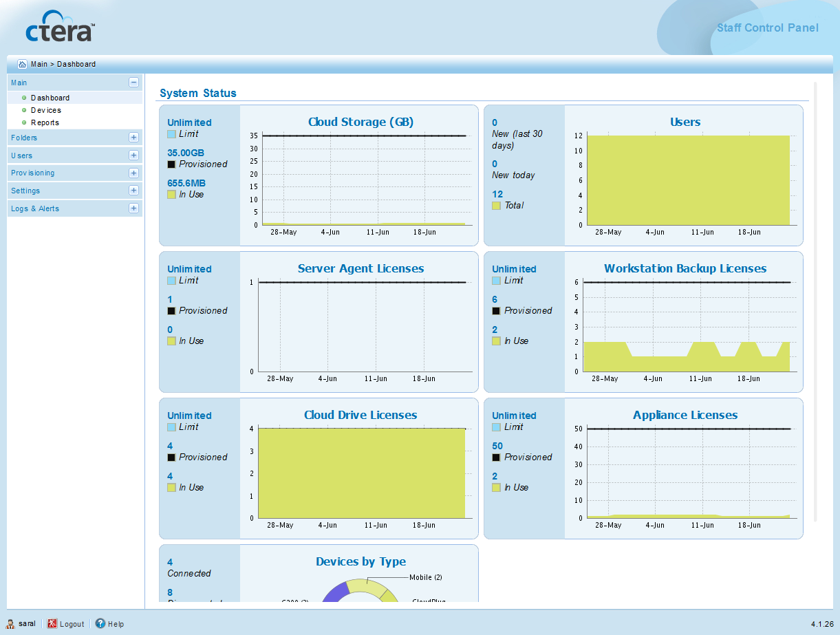Image resolution: width=840 pixels, height=635 pixels.
Task: Click the CTERA logo
Action: (60, 26)
